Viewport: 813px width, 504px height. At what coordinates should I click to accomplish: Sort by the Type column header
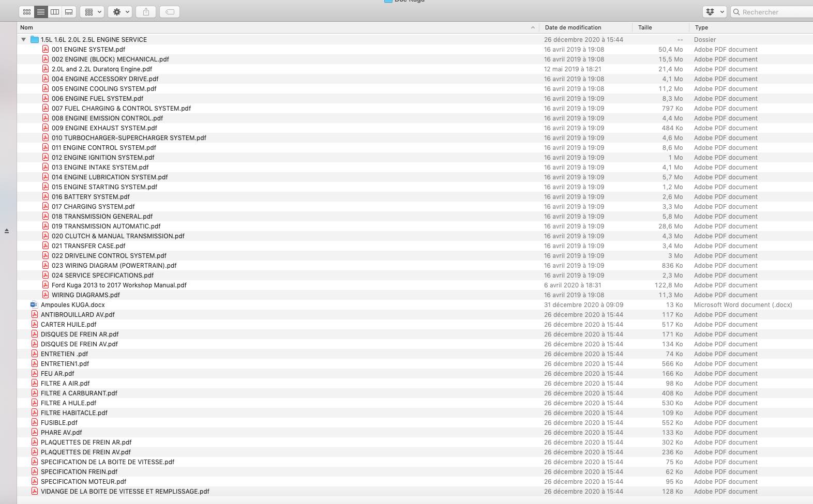(701, 27)
